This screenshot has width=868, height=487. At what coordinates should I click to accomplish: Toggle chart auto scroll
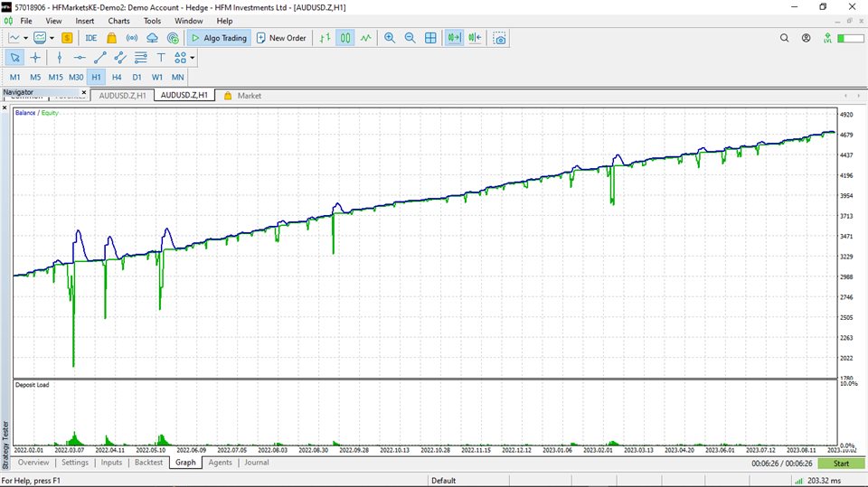454,38
